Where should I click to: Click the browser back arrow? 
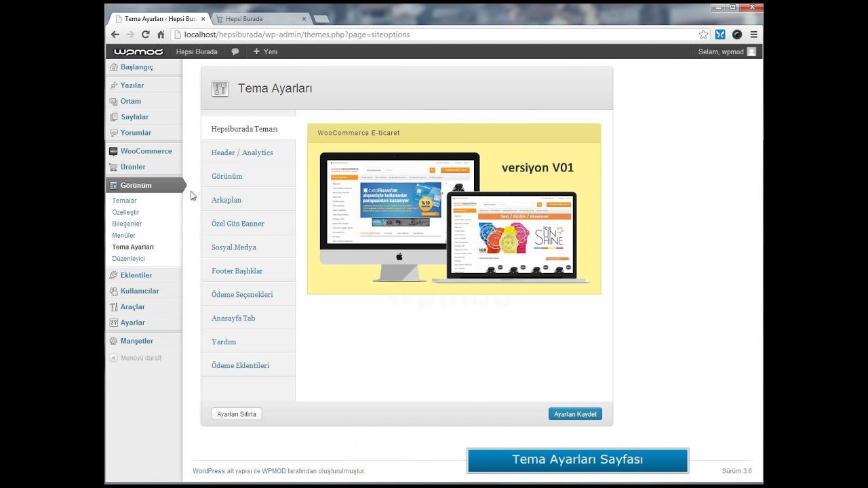click(x=115, y=35)
